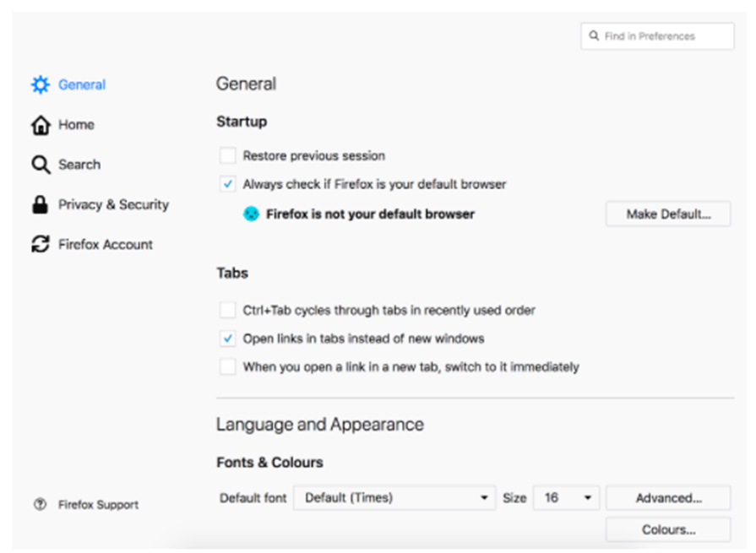Viewport: 756px width, 553px height.
Task: Click the sad face default browser icon
Action: coord(251,214)
